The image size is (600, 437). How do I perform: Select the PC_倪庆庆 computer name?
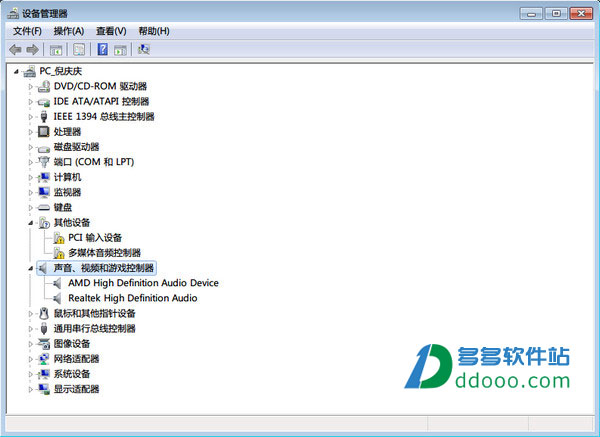(x=61, y=71)
